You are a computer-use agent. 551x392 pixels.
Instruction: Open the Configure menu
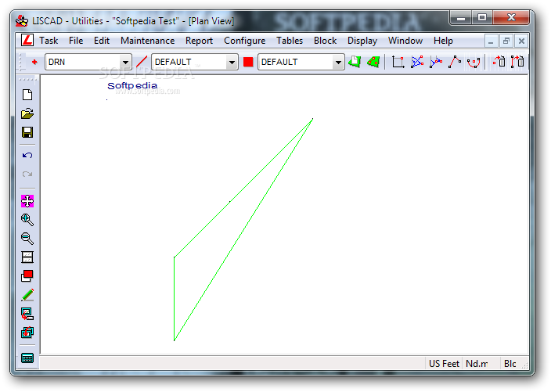click(x=244, y=41)
